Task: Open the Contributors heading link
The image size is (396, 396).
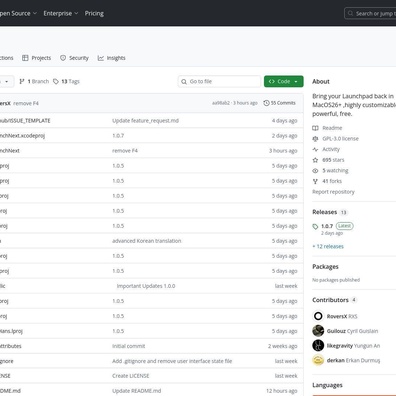Action: click(330, 300)
